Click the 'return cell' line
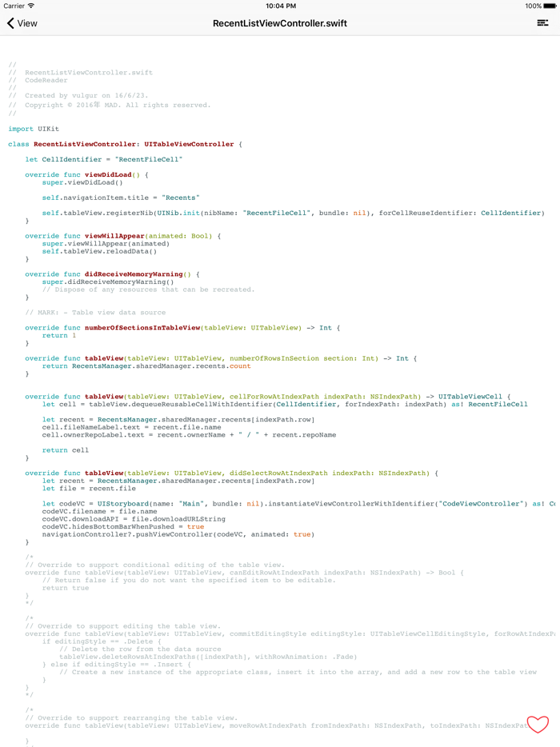560x747 pixels. point(66,449)
